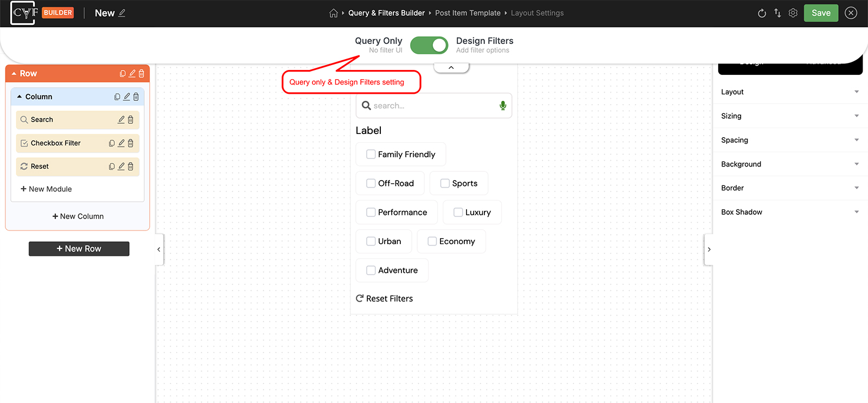Delete the Reset module

pyautogui.click(x=131, y=167)
